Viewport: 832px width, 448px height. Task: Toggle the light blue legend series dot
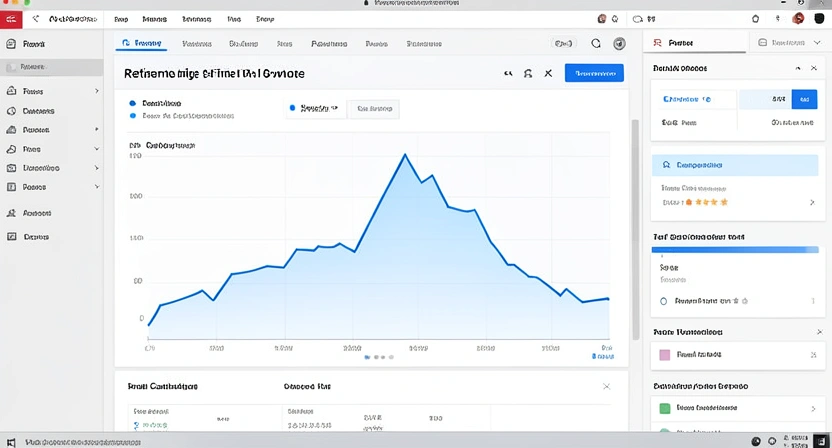[x=132, y=116]
